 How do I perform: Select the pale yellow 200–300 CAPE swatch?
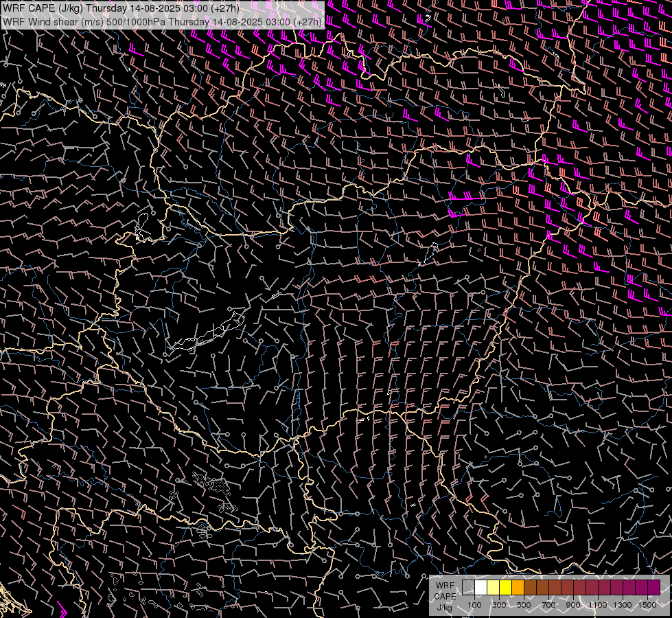494,587
